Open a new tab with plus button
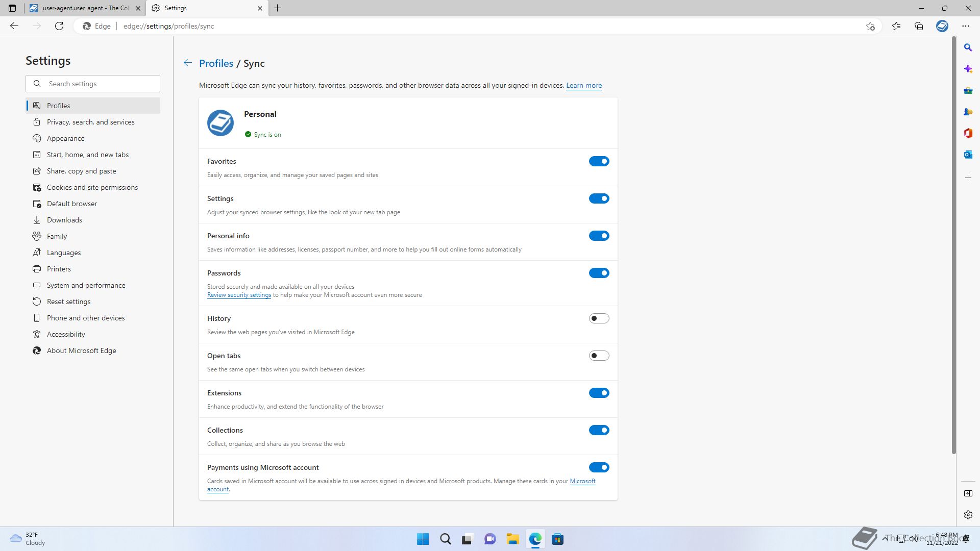The width and height of the screenshot is (980, 551). coord(278,8)
